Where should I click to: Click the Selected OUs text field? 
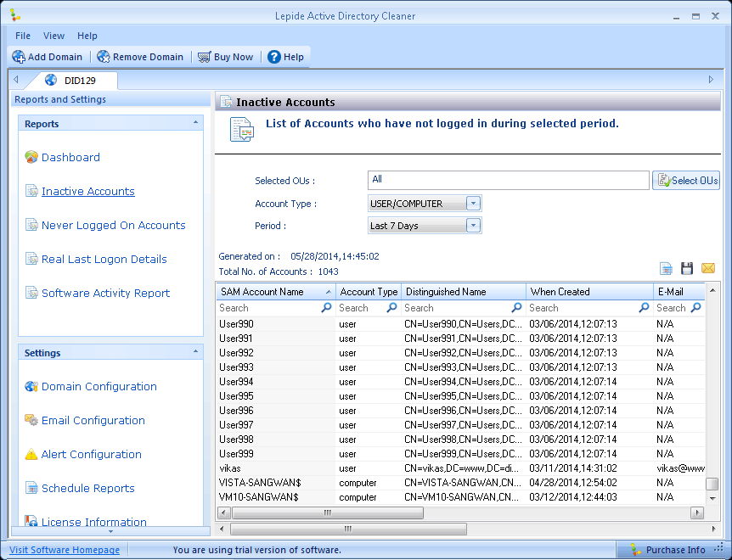coord(509,180)
